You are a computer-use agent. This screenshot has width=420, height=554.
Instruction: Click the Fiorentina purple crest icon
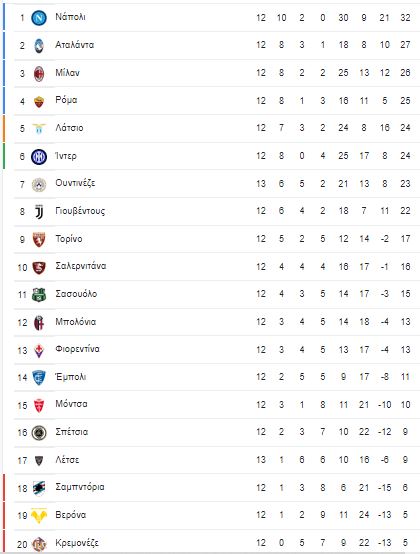39,350
